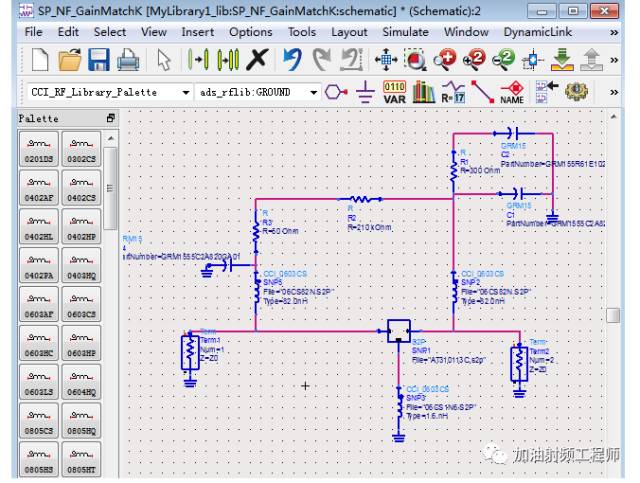Select the 0805HQ palette component
The image size is (640, 483).
click(x=81, y=421)
